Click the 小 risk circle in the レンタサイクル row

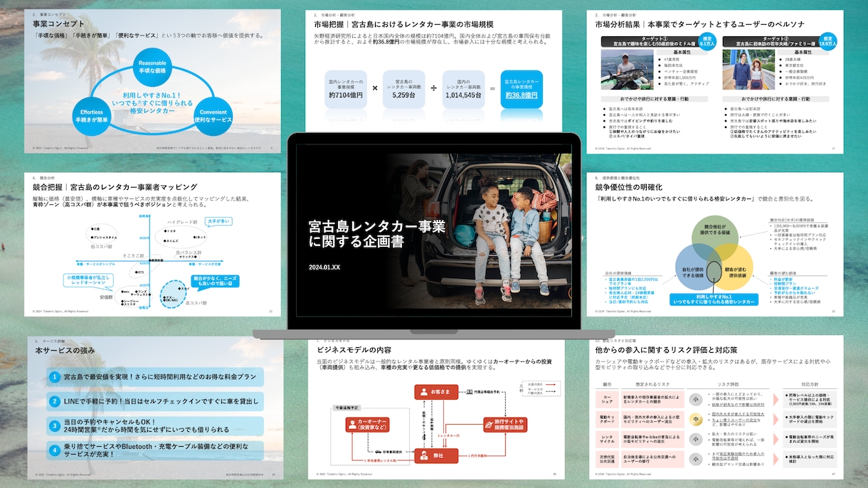coord(697,440)
